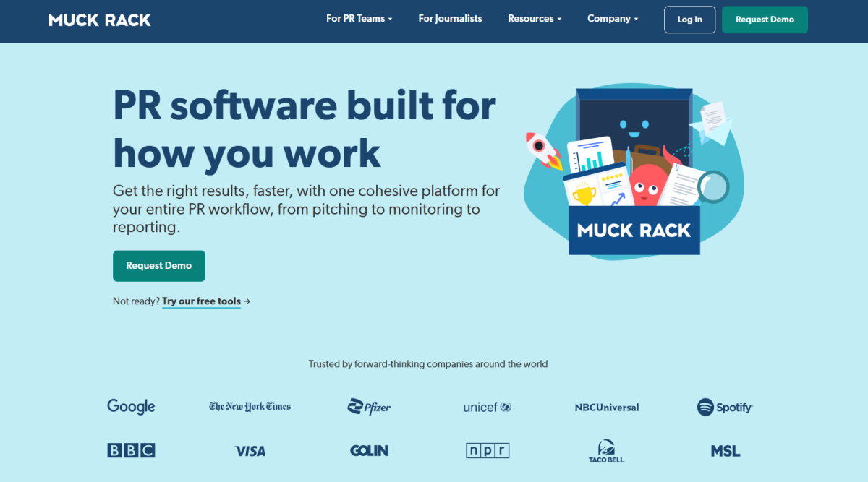Screen dimensions: 868x482
Task: Click the MSL logo
Action: tap(725, 451)
